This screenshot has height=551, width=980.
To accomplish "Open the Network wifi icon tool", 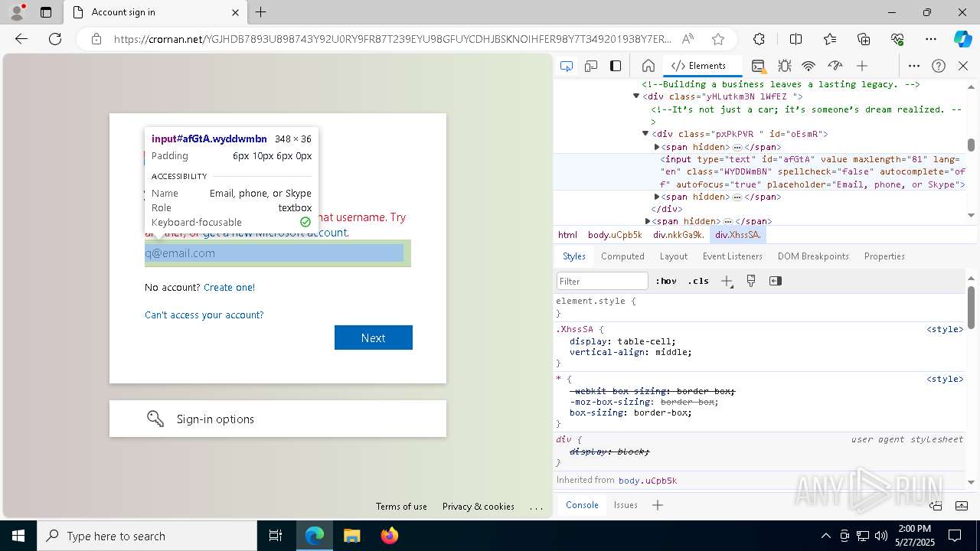I will pos(809,66).
